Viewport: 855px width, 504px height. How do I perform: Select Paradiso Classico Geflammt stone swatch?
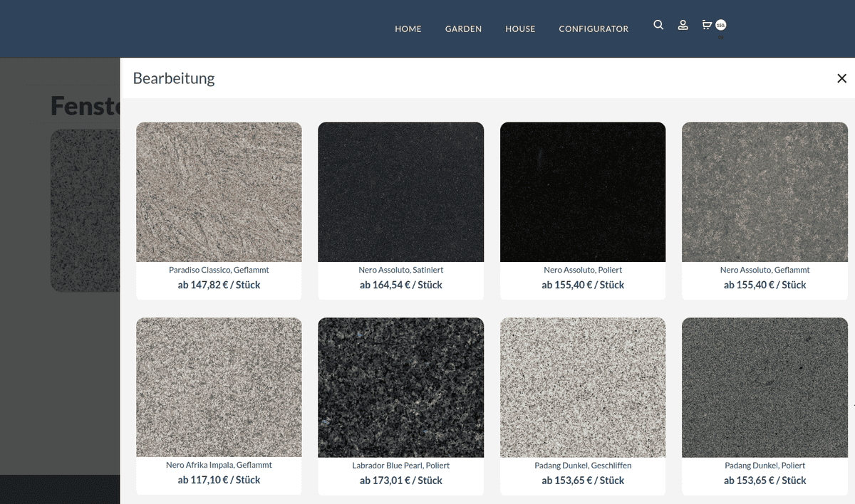(x=219, y=192)
